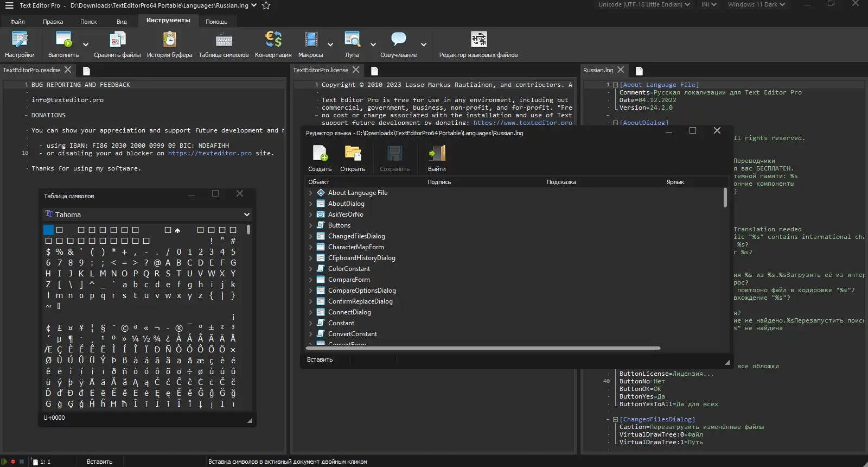Image resolution: width=868 pixels, height=467 pixels.
Task: Click the https://texteditor.pro link
Action: pos(209,154)
